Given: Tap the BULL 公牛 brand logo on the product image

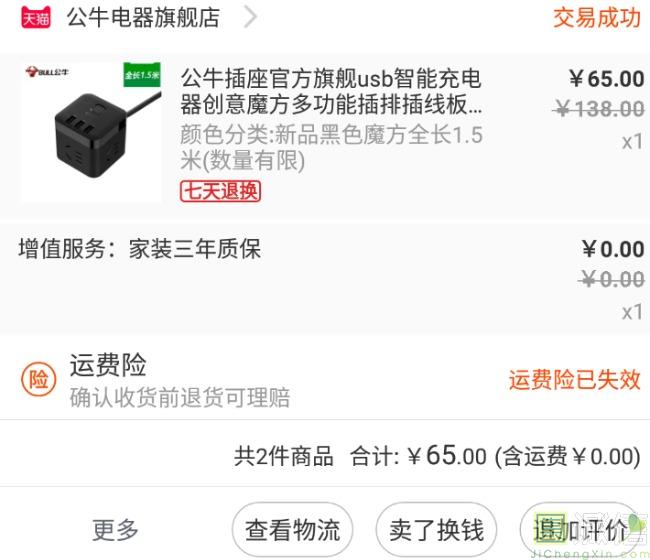Looking at the screenshot, I should [x=47, y=72].
